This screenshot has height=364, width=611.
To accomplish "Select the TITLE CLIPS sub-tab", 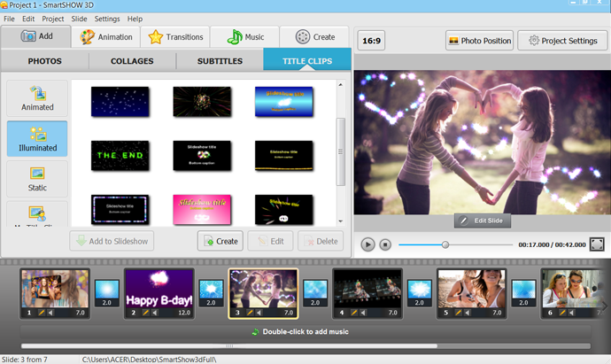I will (x=307, y=60).
